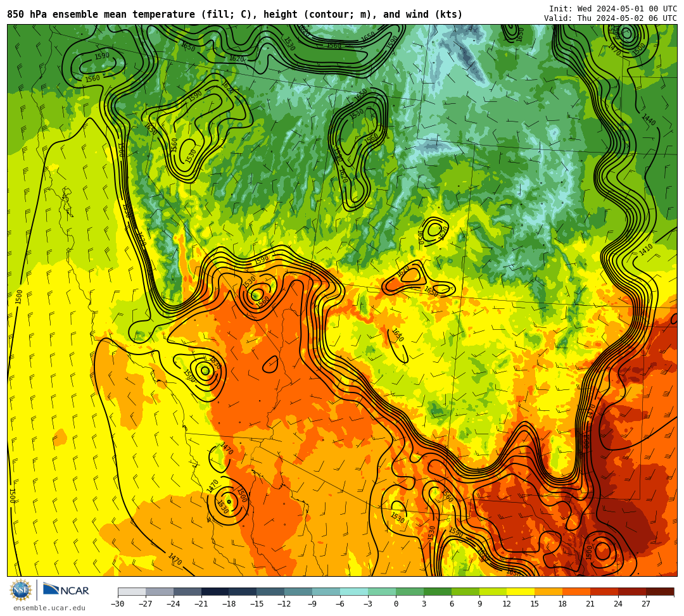
Task: Pick the darkest brown swatch right of 27
Action: (x=660, y=591)
